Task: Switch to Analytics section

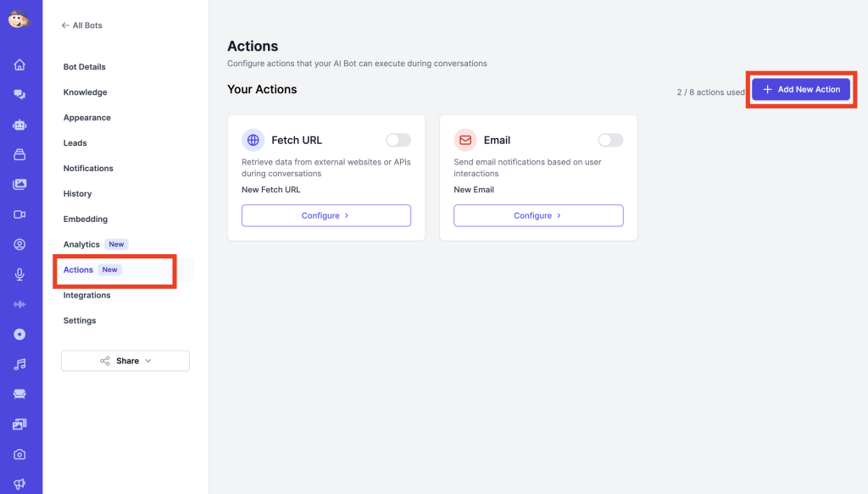Action: [81, 245]
